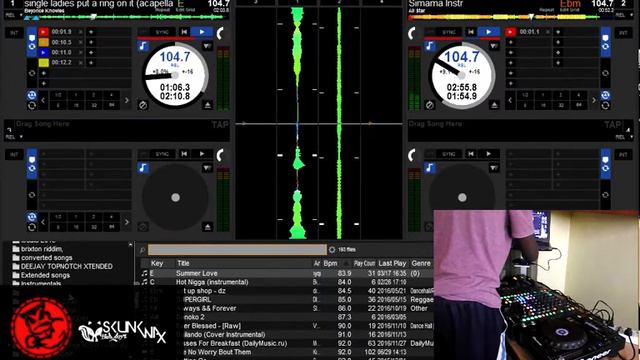This screenshot has width=640, height=360.
Task: Enable SYNC on deck 1
Action: tap(162, 32)
